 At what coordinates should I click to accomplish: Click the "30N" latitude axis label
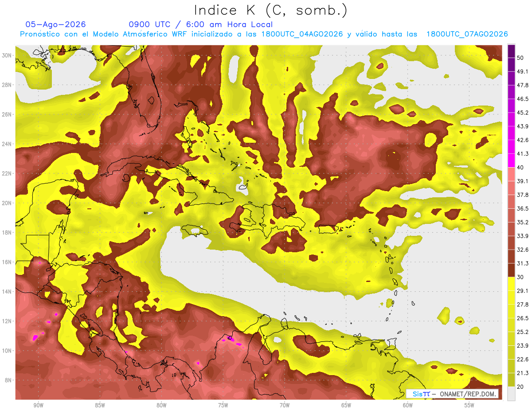click(7, 55)
